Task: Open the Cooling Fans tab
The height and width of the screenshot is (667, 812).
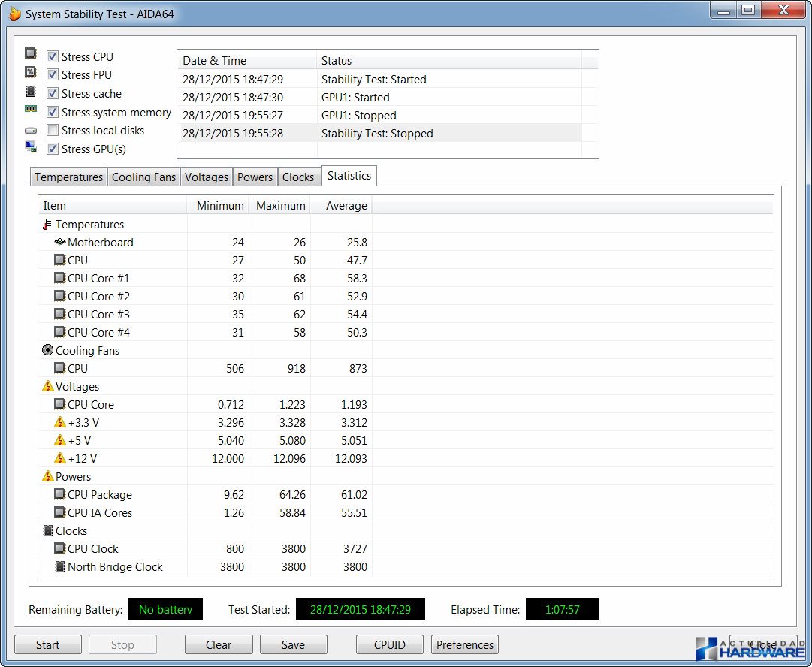Action: pyautogui.click(x=143, y=177)
